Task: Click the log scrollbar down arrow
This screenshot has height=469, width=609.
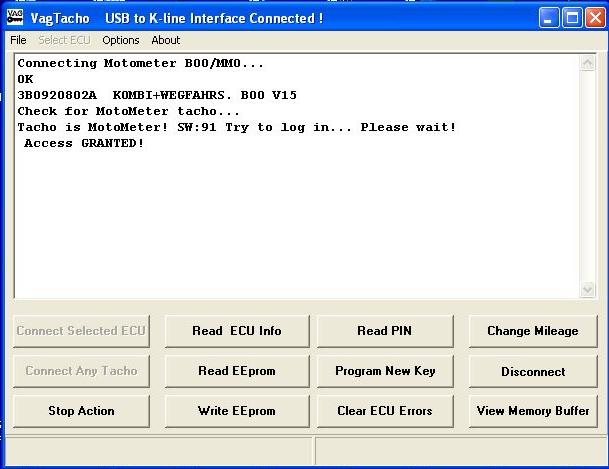Action: point(587,290)
